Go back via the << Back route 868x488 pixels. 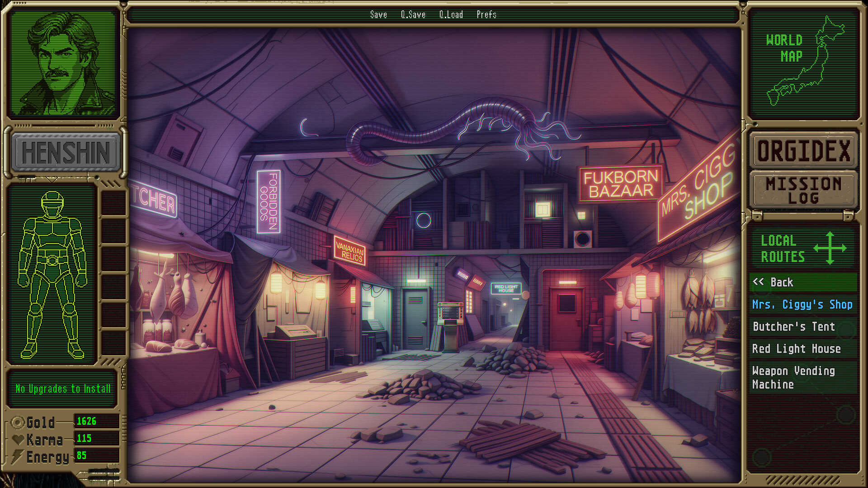[x=802, y=282]
